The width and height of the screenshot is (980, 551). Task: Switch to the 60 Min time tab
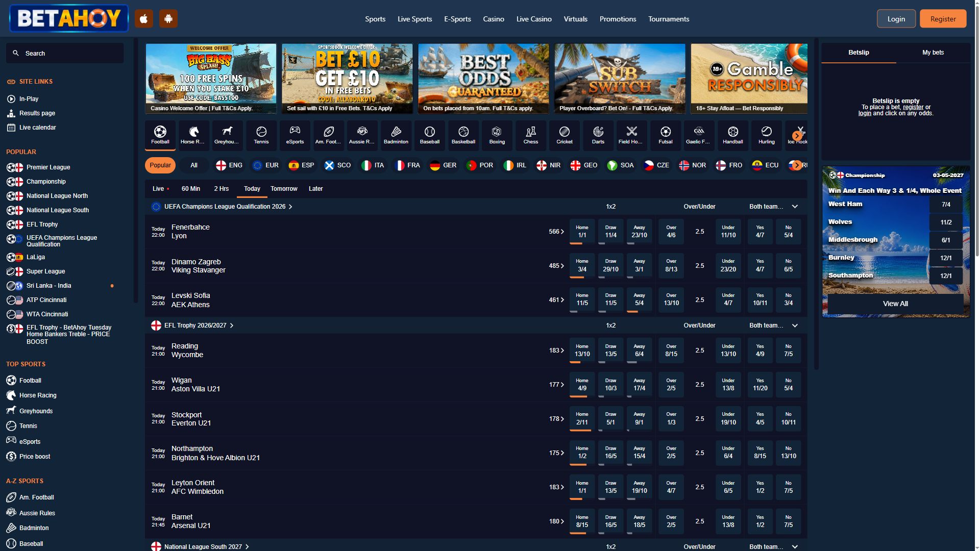[x=191, y=189]
